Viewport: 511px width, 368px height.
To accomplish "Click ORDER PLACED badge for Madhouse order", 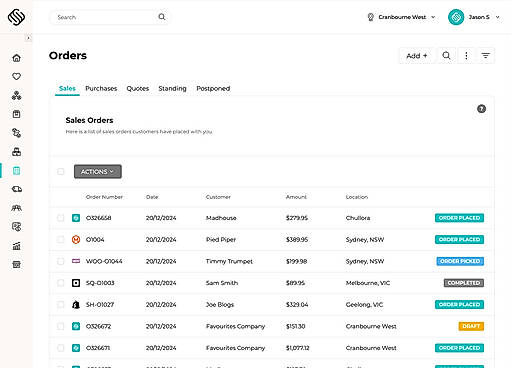I will pos(459,218).
